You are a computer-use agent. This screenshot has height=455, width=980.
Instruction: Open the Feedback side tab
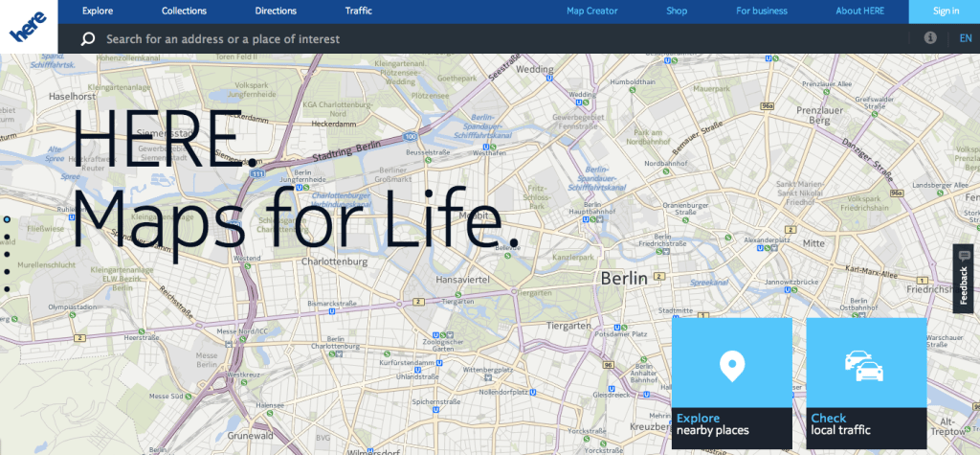(x=964, y=279)
